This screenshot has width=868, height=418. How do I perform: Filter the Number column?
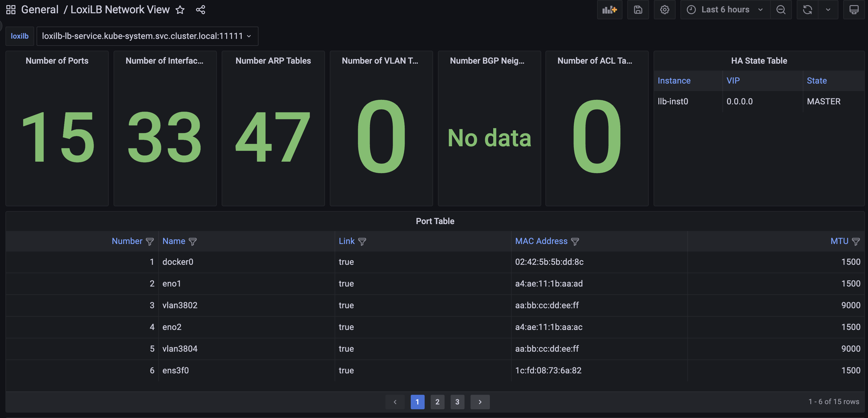tap(149, 242)
